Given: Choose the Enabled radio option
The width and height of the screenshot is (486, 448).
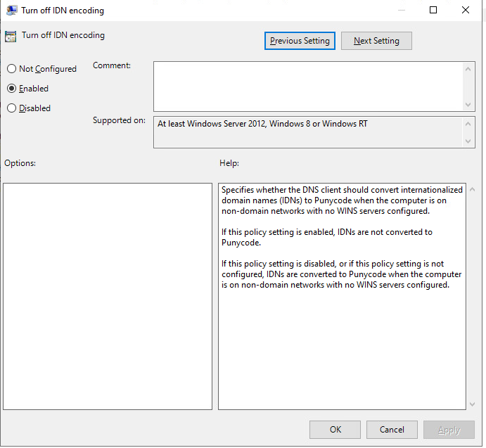Looking at the screenshot, I should pos(11,89).
